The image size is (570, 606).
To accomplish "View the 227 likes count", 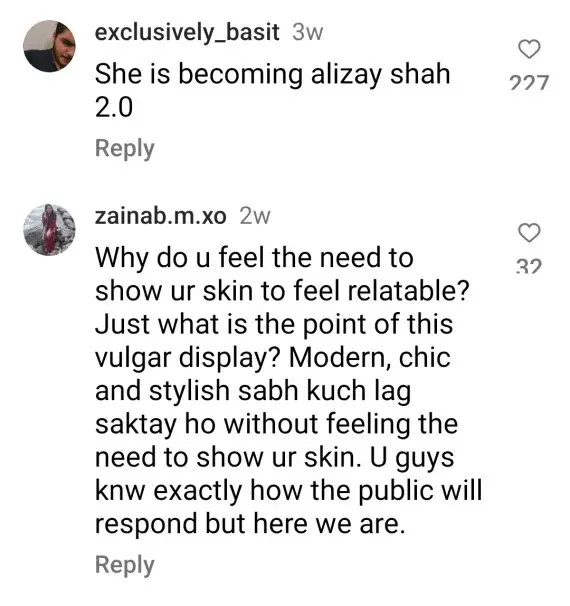I will coord(529,82).
